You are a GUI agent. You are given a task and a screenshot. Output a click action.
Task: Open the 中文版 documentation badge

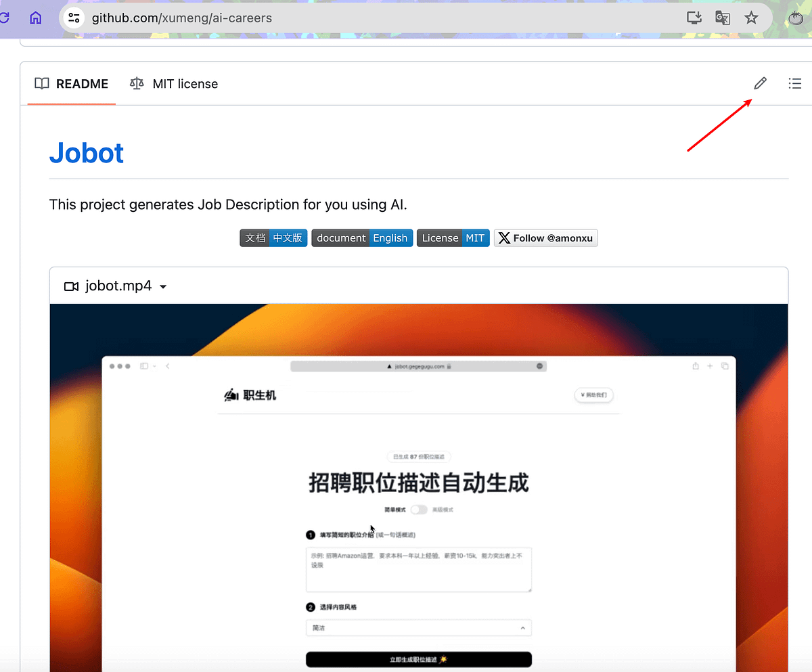[x=288, y=238]
